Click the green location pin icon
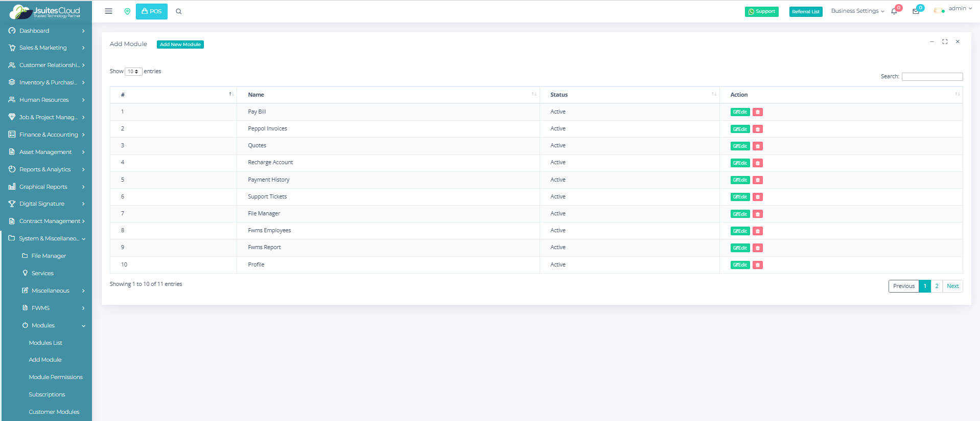This screenshot has width=980, height=421. (x=127, y=11)
